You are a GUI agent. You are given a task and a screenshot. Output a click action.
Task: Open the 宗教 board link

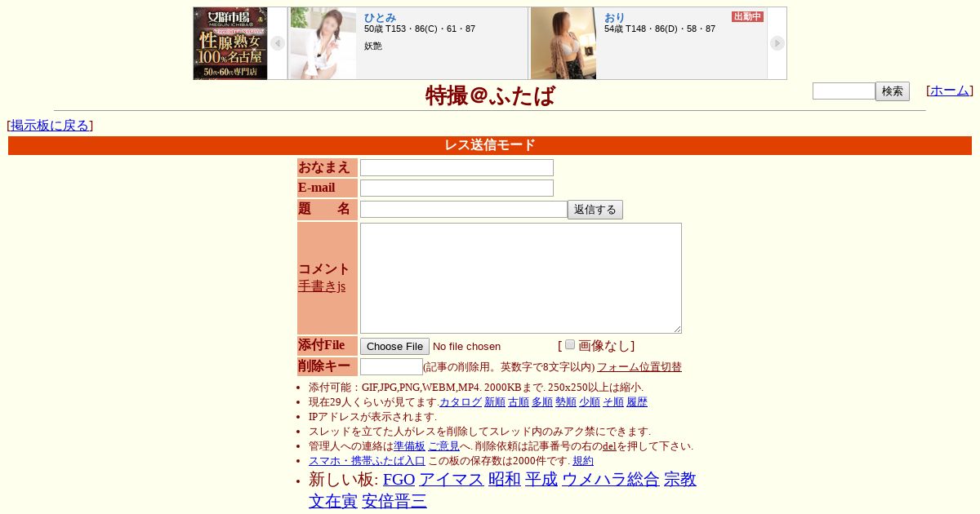pos(680,480)
